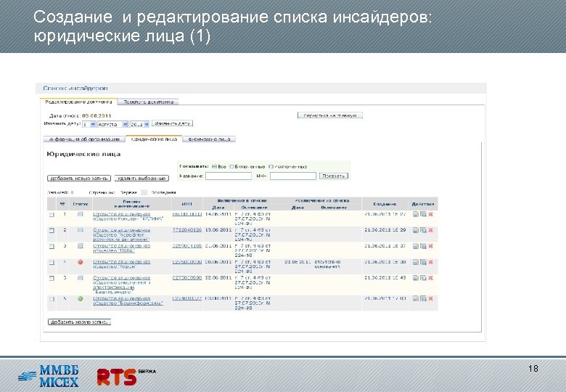Click the red excluded status icon in row 4

(x=80, y=262)
